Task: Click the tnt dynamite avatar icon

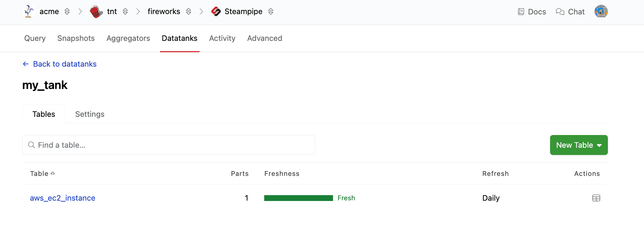Action: pos(96,12)
